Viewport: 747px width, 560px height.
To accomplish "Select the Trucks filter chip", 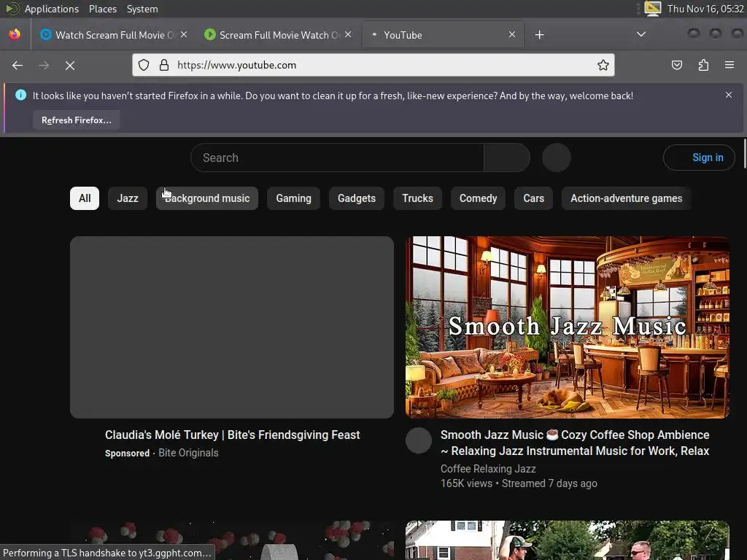I will coord(418,198).
